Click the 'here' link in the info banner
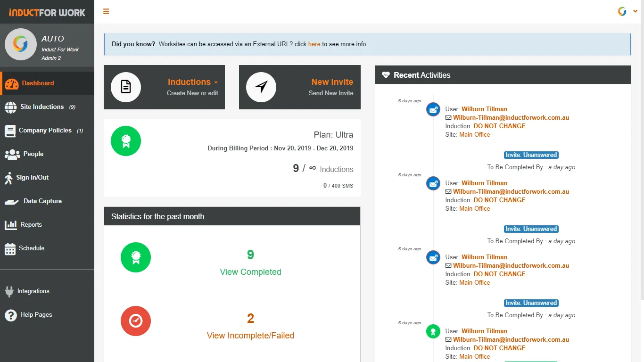This screenshot has height=362, width=644. (x=314, y=44)
